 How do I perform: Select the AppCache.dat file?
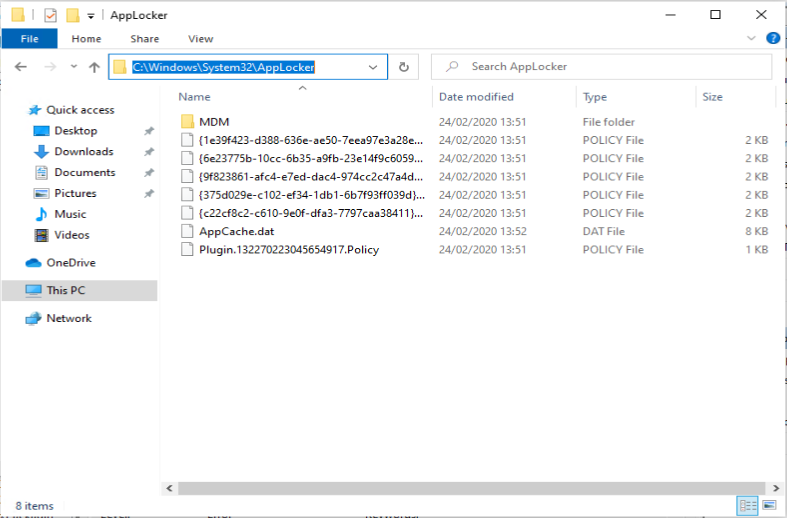point(236,231)
